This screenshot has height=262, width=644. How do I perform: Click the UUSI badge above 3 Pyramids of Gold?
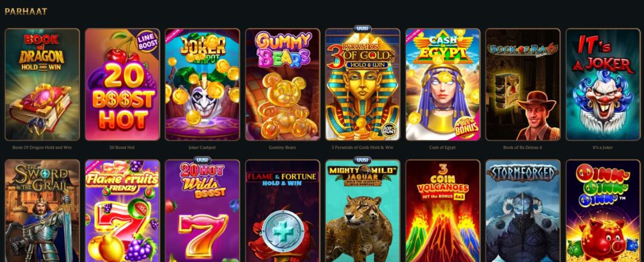362,29
